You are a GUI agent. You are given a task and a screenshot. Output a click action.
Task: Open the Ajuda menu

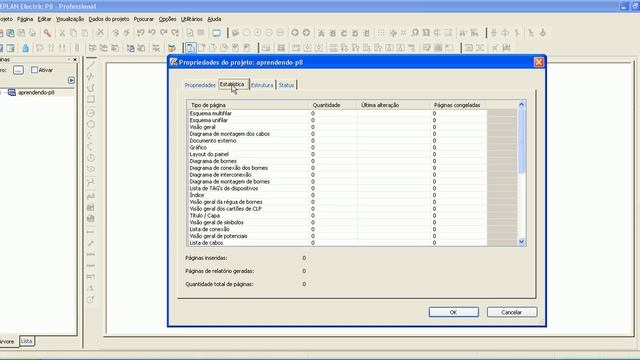pyautogui.click(x=214, y=19)
